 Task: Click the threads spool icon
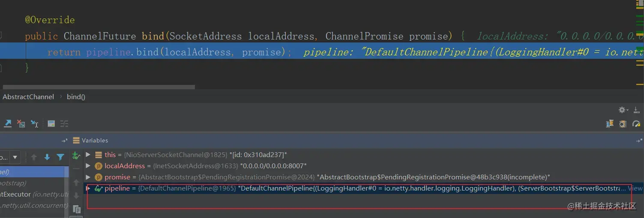click(x=609, y=124)
